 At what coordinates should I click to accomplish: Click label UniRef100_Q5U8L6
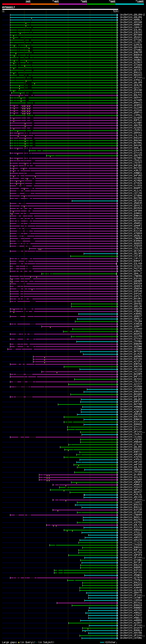(x=131, y=236)
